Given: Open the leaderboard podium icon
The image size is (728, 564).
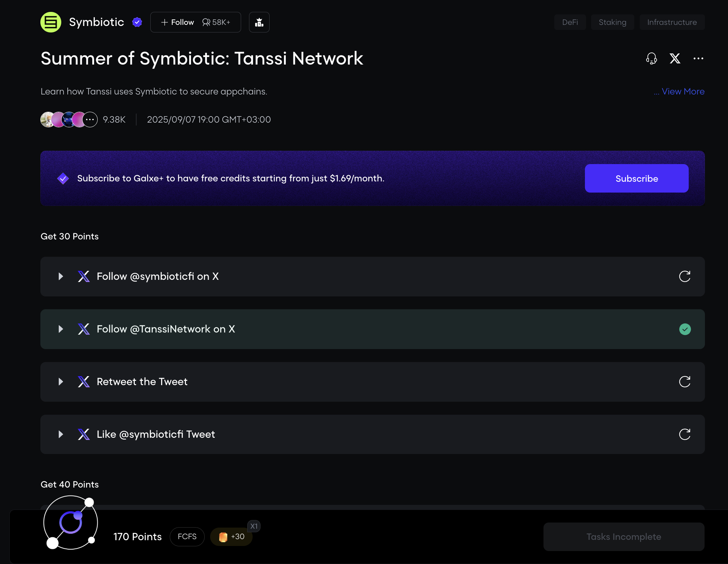Looking at the screenshot, I should 259,22.
